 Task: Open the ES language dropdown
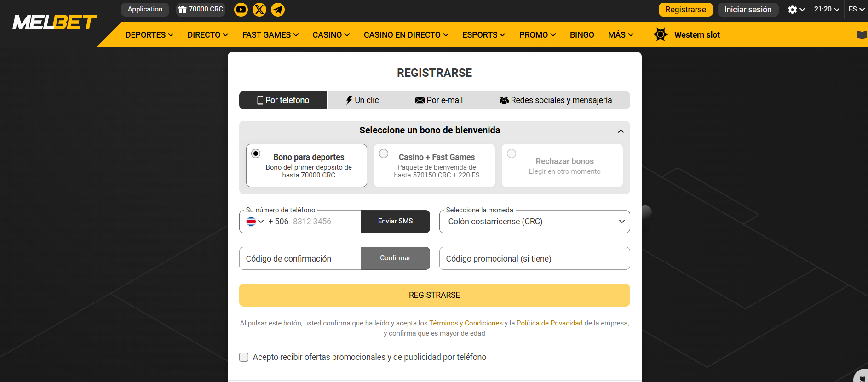tap(857, 9)
